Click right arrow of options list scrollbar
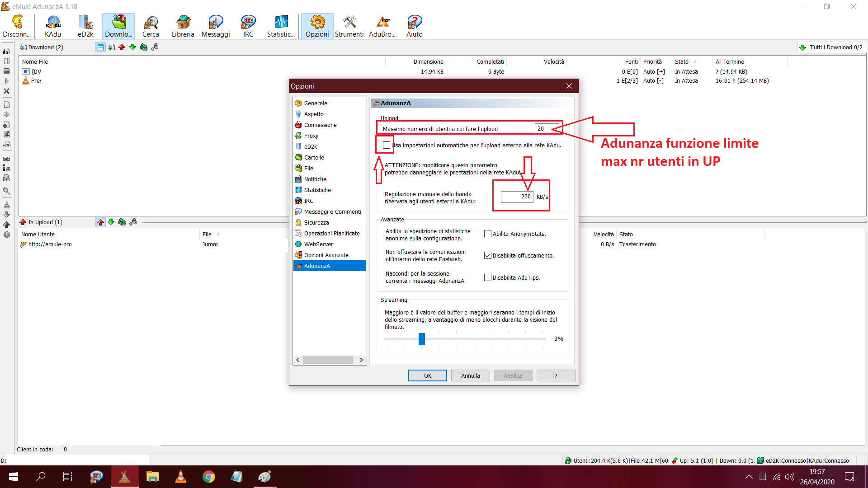The height and width of the screenshot is (488, 868). coord(361,360)
